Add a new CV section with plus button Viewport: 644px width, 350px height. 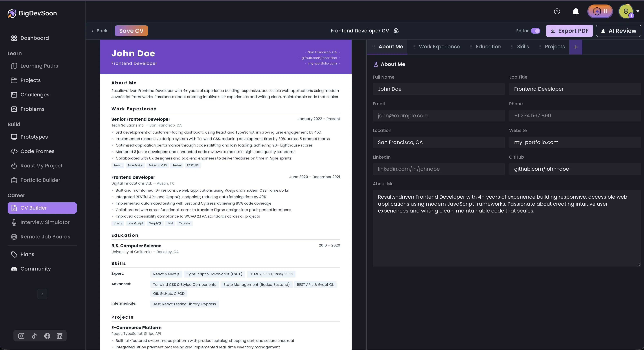click(x=576, y=47)
